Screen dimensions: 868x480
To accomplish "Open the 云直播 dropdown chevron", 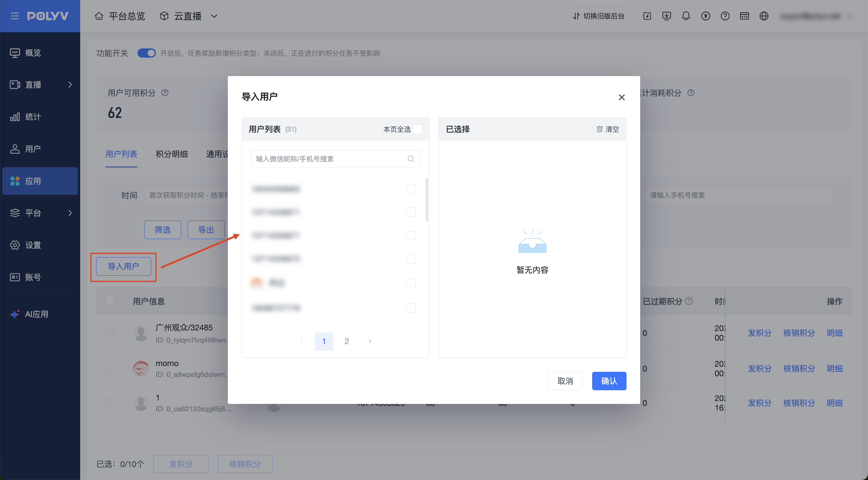I will click(x=214, y=16).
